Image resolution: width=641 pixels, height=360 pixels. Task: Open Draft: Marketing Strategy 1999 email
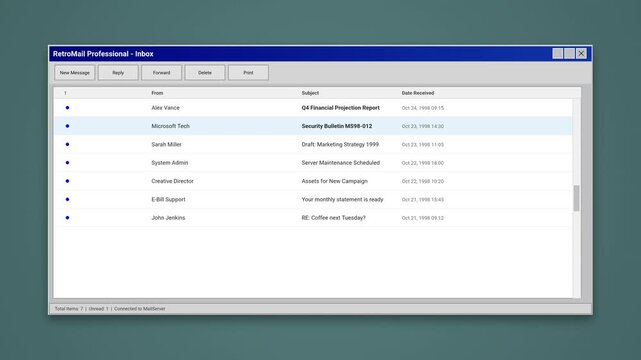pos(340,144)
